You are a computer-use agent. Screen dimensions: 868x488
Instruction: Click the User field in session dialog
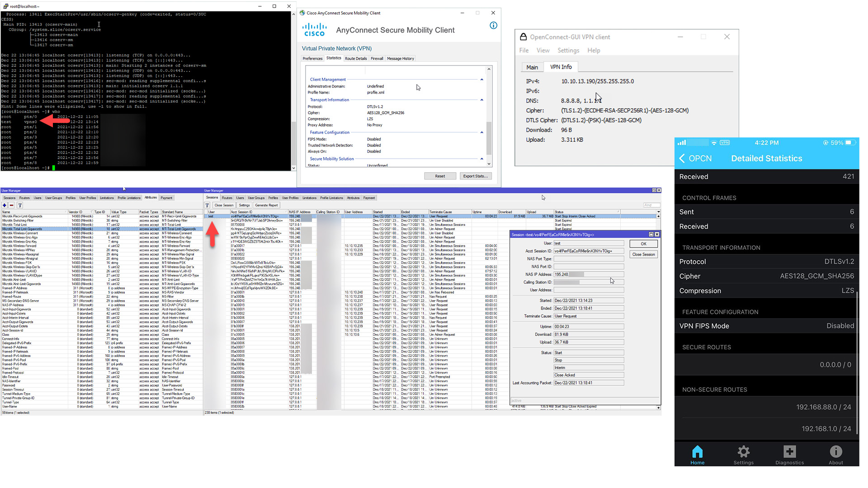click(589, 243)
